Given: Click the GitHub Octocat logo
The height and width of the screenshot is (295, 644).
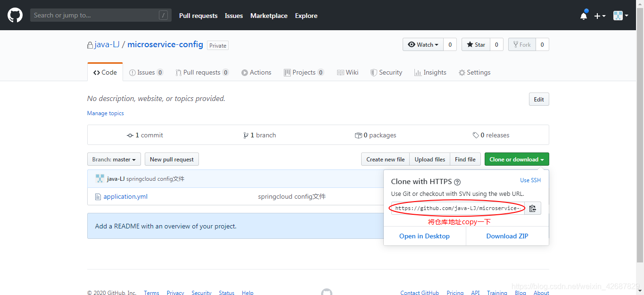Looking at the screenshot, I should (x=15, y=15).
